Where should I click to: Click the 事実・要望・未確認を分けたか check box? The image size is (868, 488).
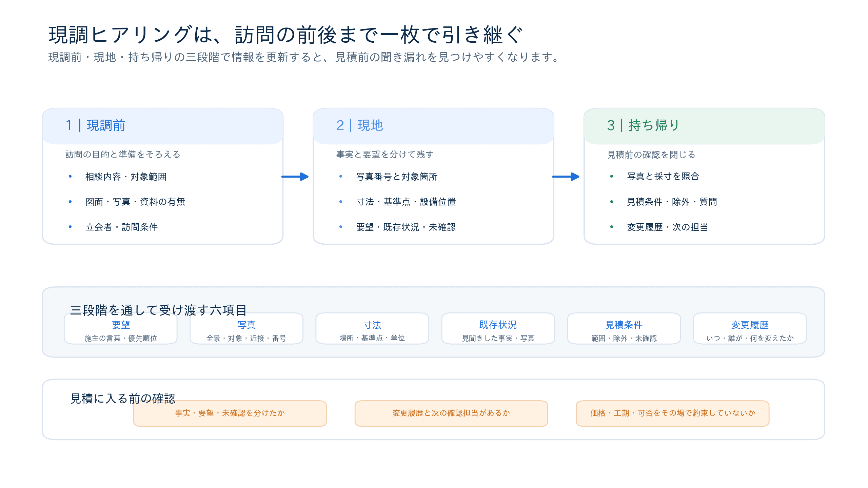click(x=230, y=413)
